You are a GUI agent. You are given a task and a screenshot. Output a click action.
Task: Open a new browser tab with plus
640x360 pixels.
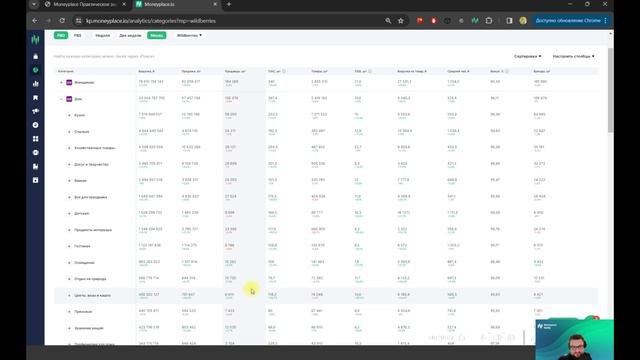(229, 4)
